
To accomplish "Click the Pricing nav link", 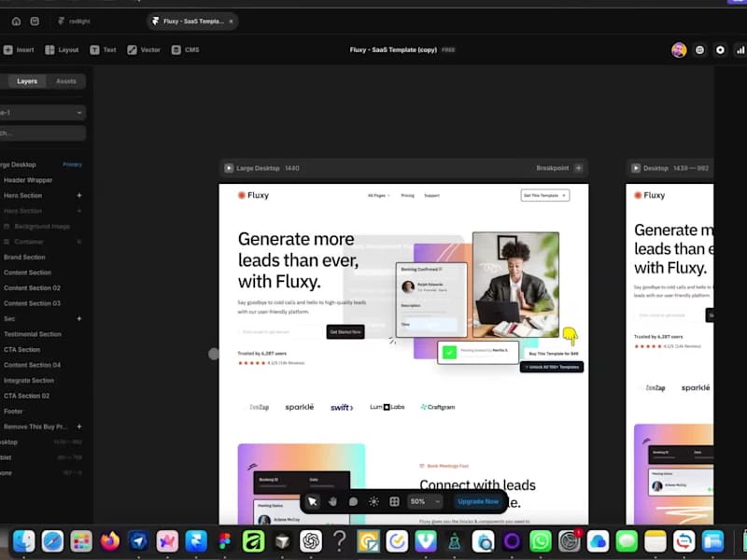I will pos(407,196).
